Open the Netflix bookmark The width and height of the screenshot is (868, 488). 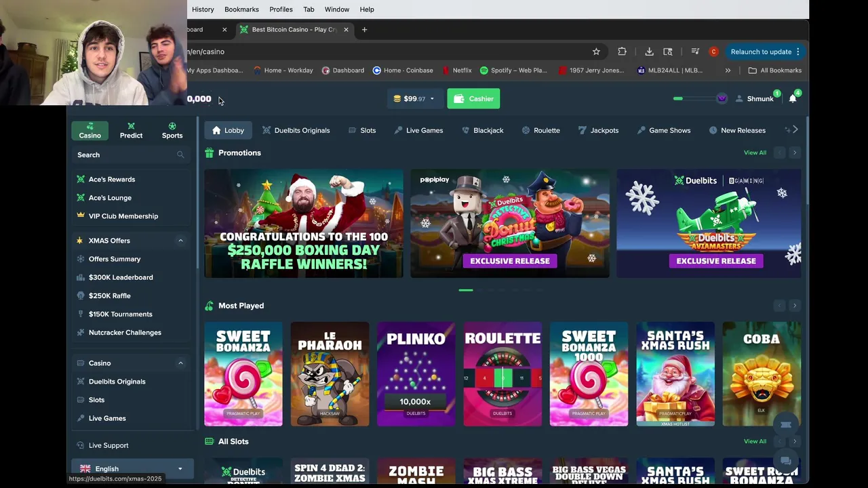(x=456, y=70)
